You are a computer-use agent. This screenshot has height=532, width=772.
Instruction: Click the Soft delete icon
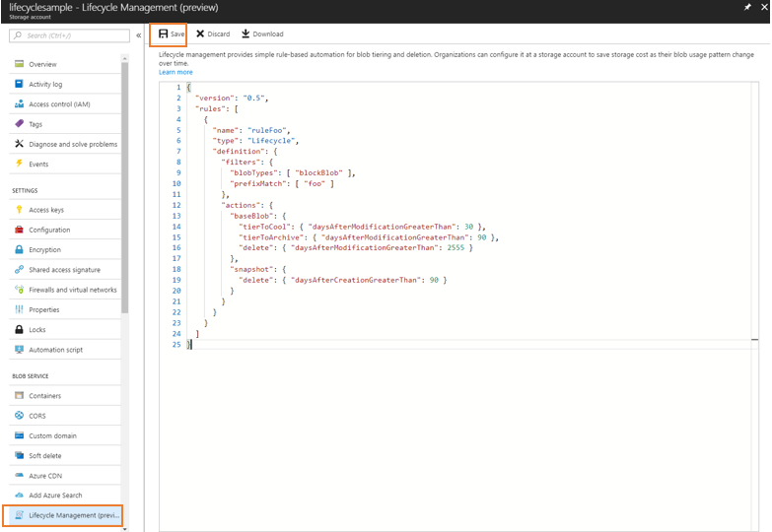pyautogui.click(x=19, y=455)
